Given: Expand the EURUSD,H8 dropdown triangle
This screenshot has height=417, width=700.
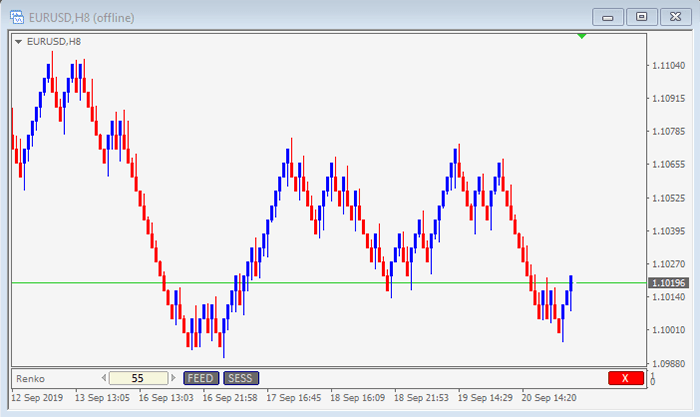Looking at the screenshot, I should [18, 41].
